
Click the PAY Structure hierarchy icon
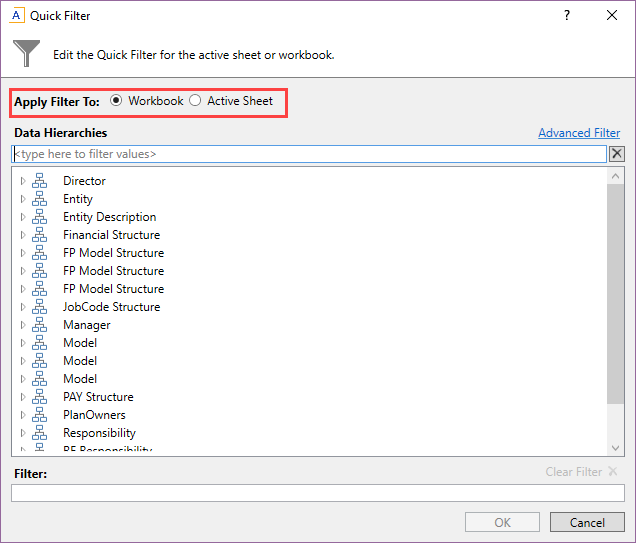[39, 397]
